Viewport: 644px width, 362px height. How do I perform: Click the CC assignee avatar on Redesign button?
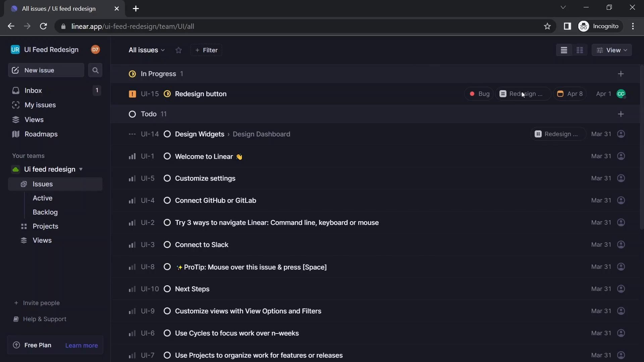(x=621, y=94)
